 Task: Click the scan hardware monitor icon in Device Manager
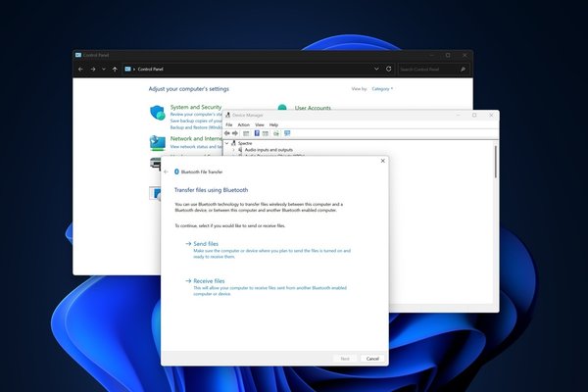click(287, 133)
